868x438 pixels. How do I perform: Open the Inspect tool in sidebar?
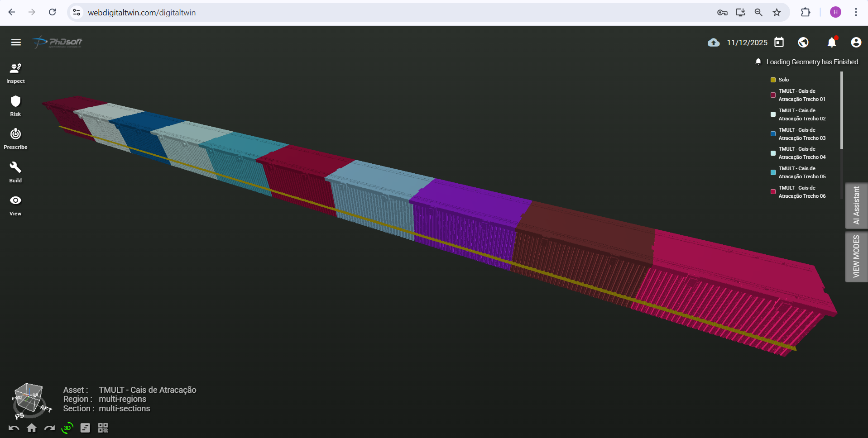coord(15,73)
